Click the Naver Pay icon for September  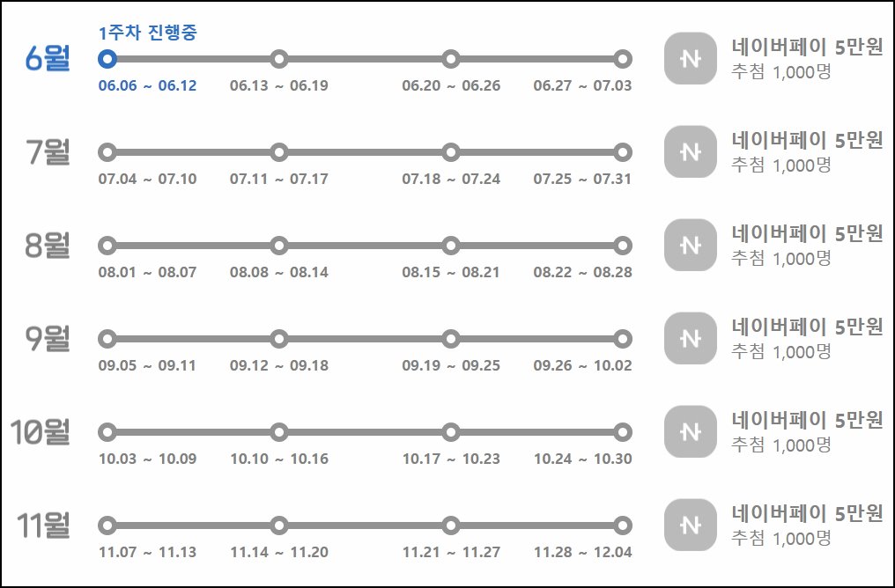(688, 338)
